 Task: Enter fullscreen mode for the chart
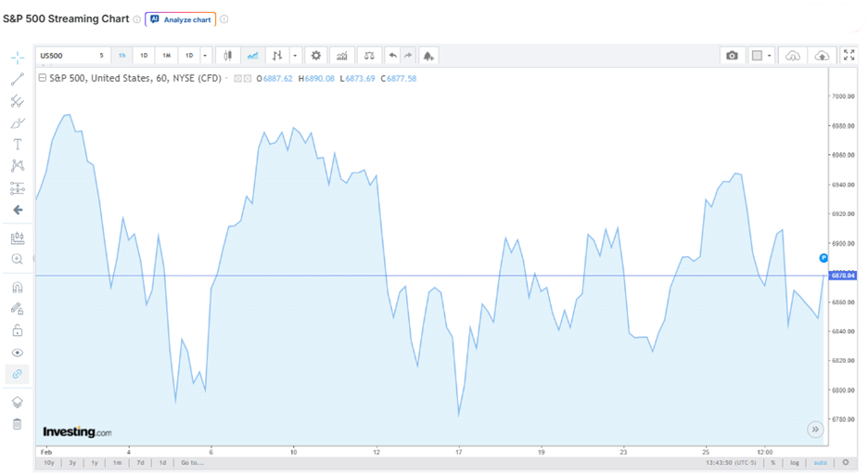pos(848,56)
